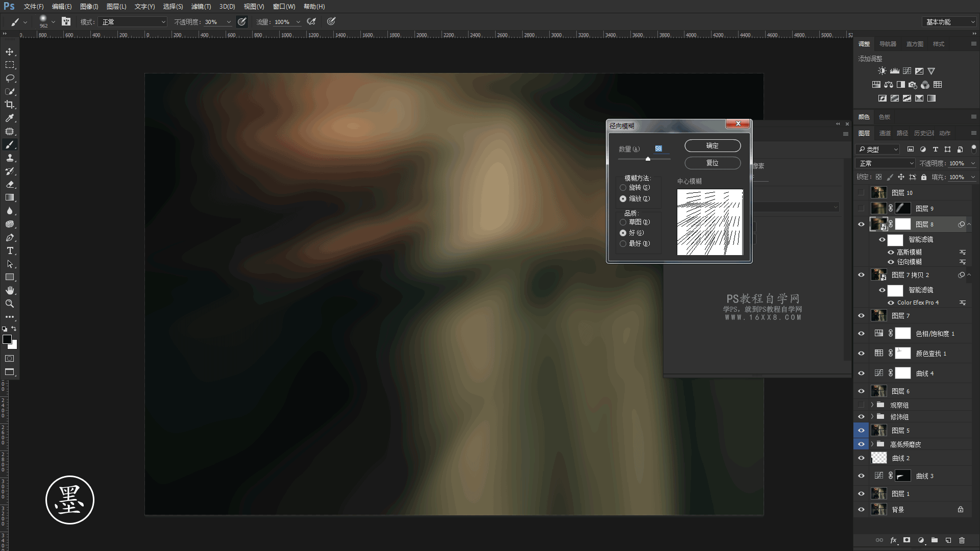This screenshot has height=551, width=980.
Task: Select the Zoom tool
Action: [x=10, y=304]
